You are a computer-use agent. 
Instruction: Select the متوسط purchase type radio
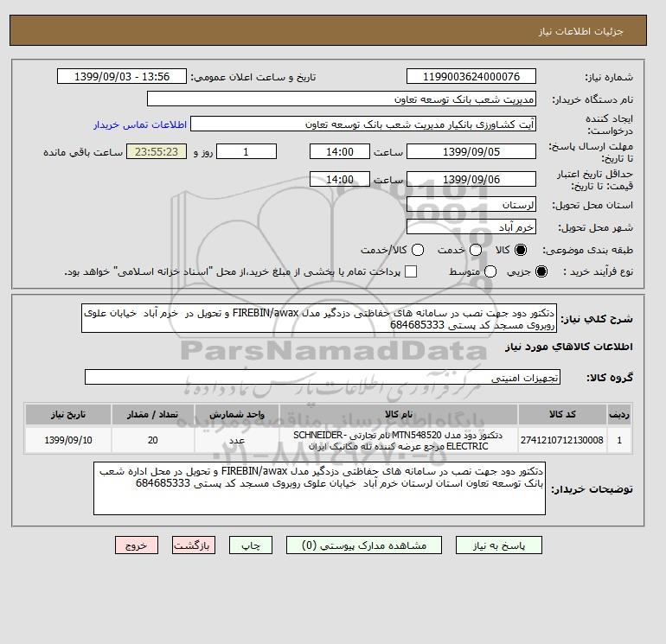click(490, 271)
